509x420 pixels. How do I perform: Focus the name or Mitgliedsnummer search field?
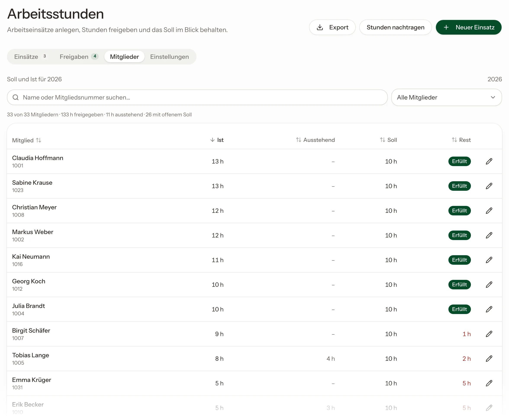point(197,98)
